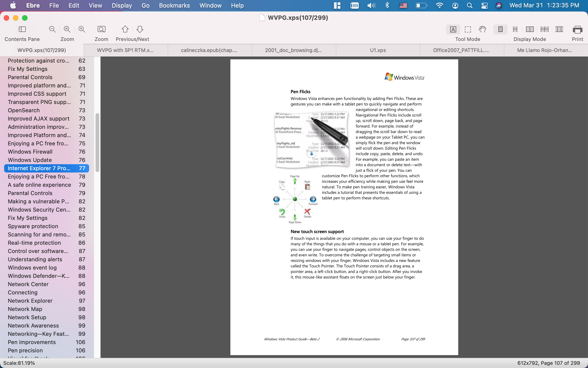Select the rectangle marquee tool mode
This screenshot has height=368, width=588.
[468, 29]
